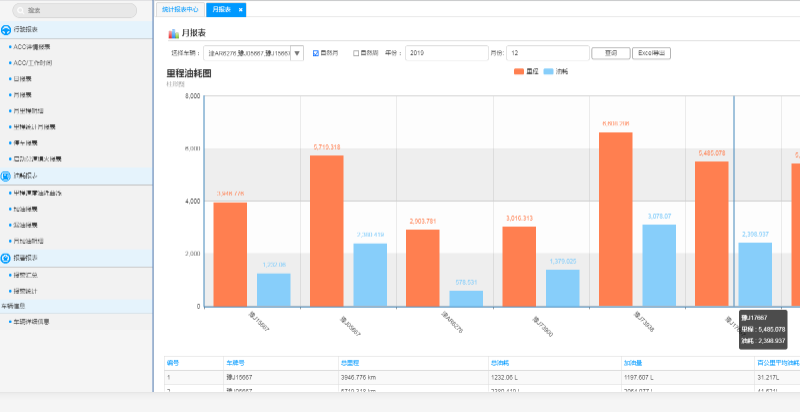Screen dimensions: 800x412
Task: Toggle the orange 里程 legend swatch
Action: point(519,72)
